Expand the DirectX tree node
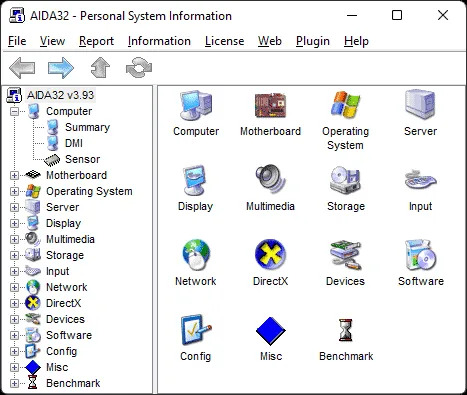Viewport: 467px width, 395px height. tap(14, 303)
